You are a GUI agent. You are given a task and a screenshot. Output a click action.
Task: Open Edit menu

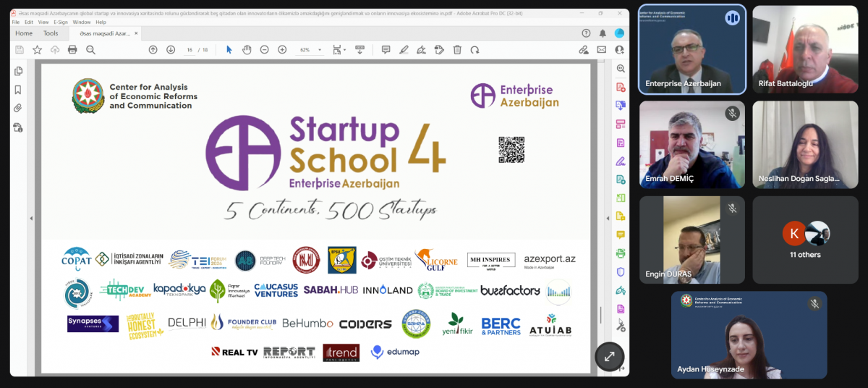tap(29, 22)
